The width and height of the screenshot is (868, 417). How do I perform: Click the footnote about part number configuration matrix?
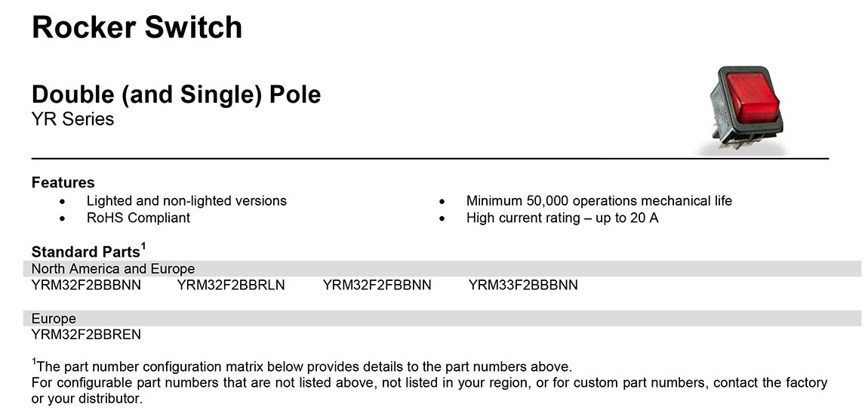(298, 367)
